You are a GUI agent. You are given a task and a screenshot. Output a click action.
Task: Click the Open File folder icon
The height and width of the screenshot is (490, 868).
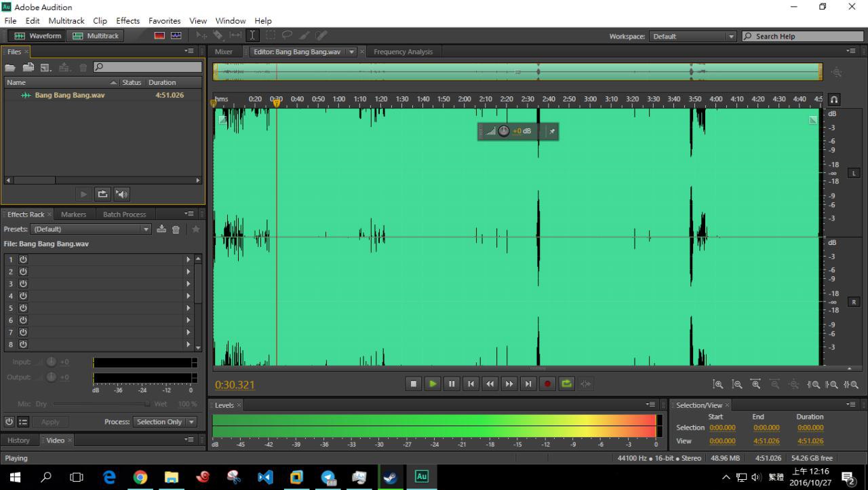tap(10, 67)
